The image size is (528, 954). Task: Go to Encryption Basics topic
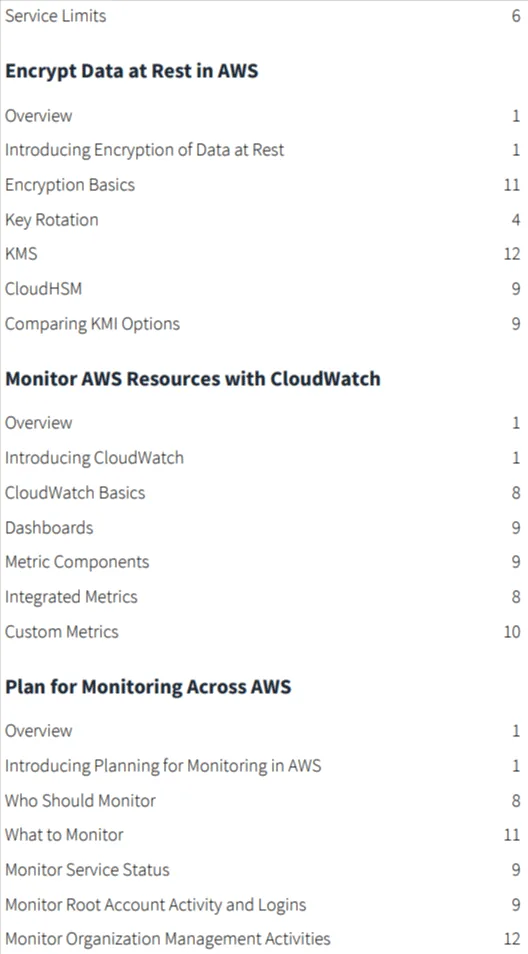pyautogui.click(x=70, y=185)
